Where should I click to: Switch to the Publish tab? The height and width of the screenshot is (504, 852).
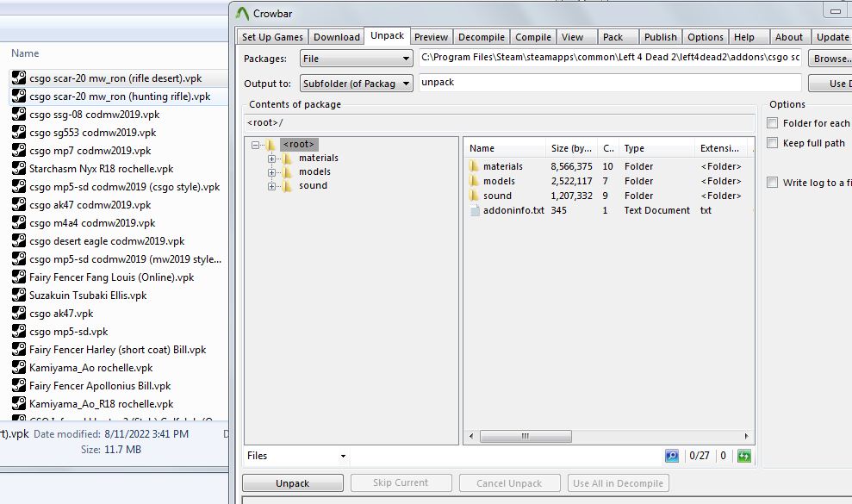[660, 37]
